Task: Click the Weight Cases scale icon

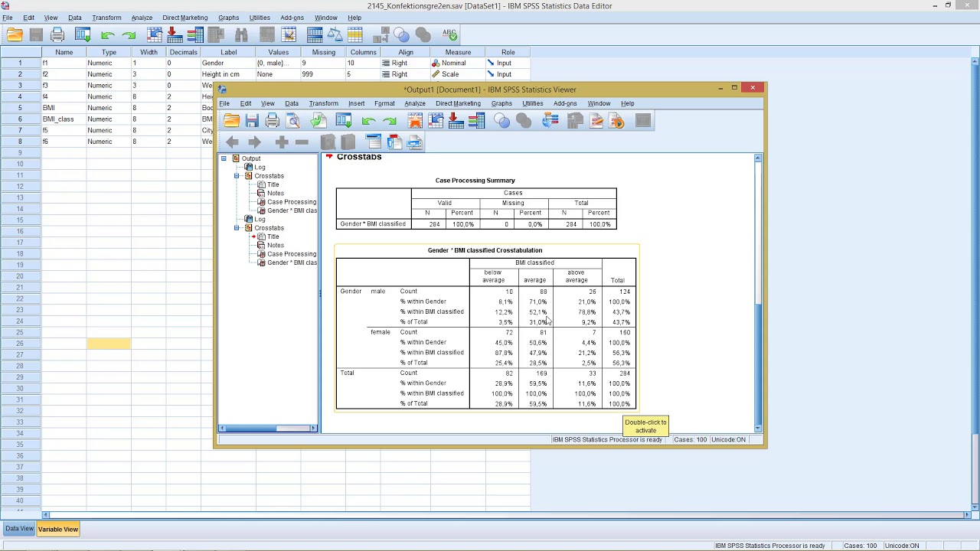Action: click(x=335, y=34)
